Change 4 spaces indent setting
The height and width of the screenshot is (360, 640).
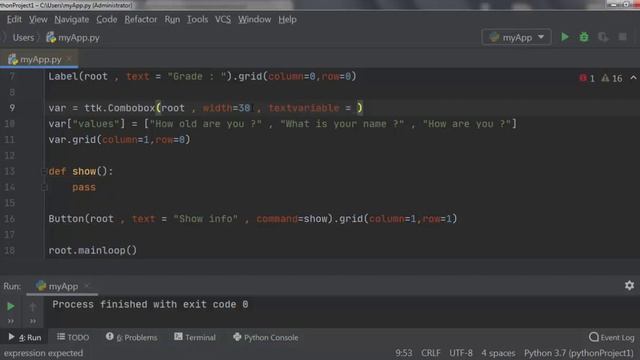tap(498, 353)
